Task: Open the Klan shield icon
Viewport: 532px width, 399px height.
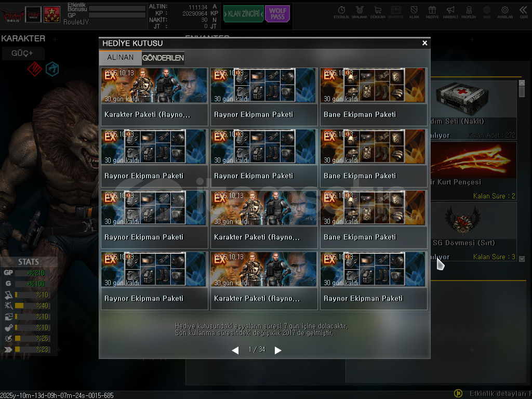Action: click(x=414, y=12)
